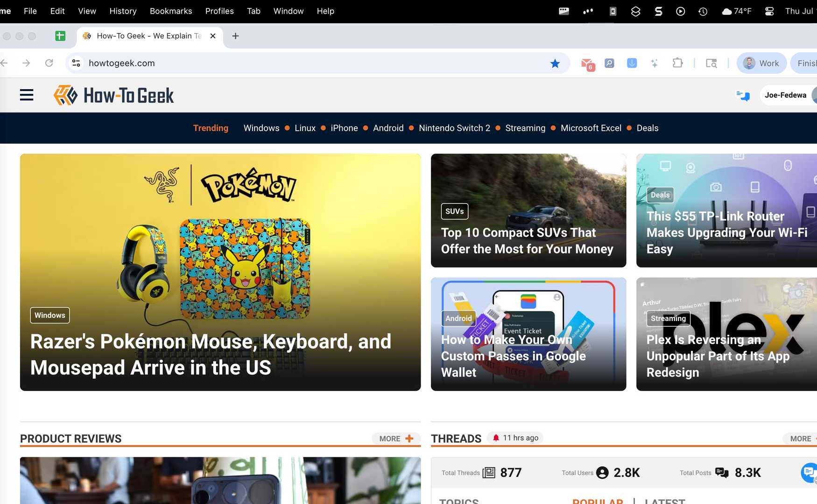Open Time Machine clock in menu bar
817x504 pixels.
point(703,11)
